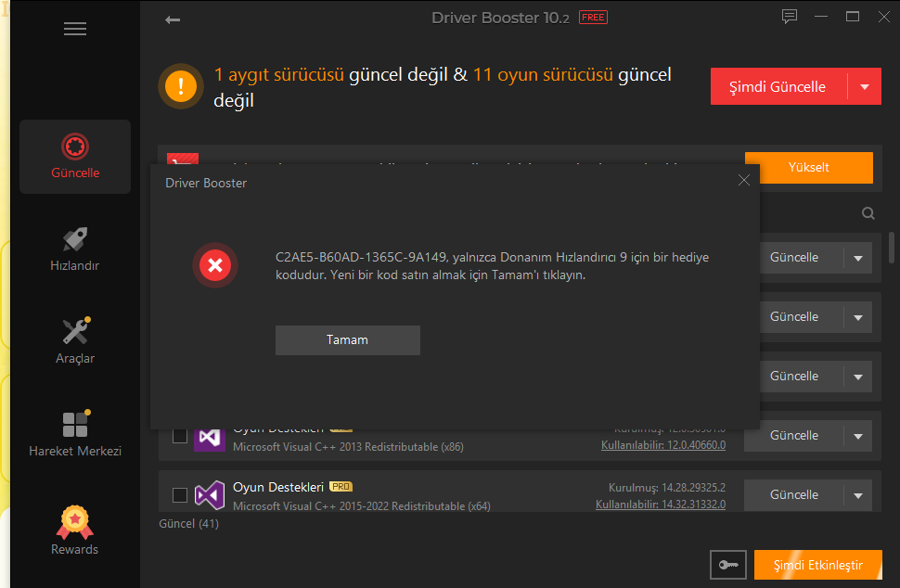
Task: Click Güncelle for Visual C++ 2013 (x86)
Action: pyautogui.click(x=794, y=436)
